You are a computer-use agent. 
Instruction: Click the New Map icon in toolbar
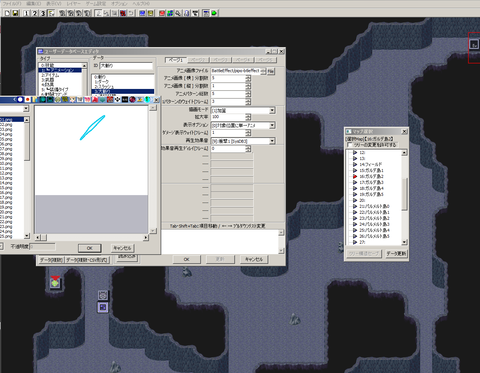(7, 13)
